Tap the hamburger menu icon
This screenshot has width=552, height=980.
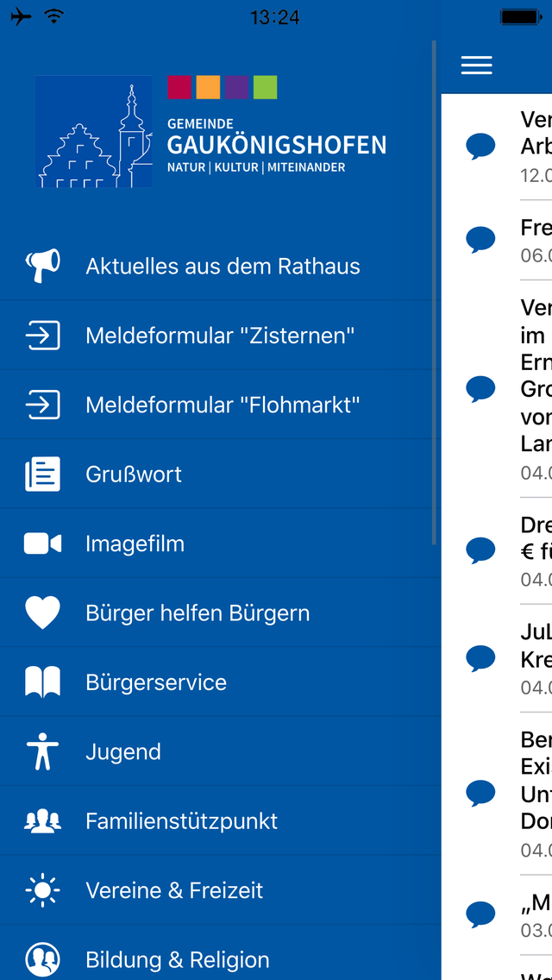coord(476,65)
